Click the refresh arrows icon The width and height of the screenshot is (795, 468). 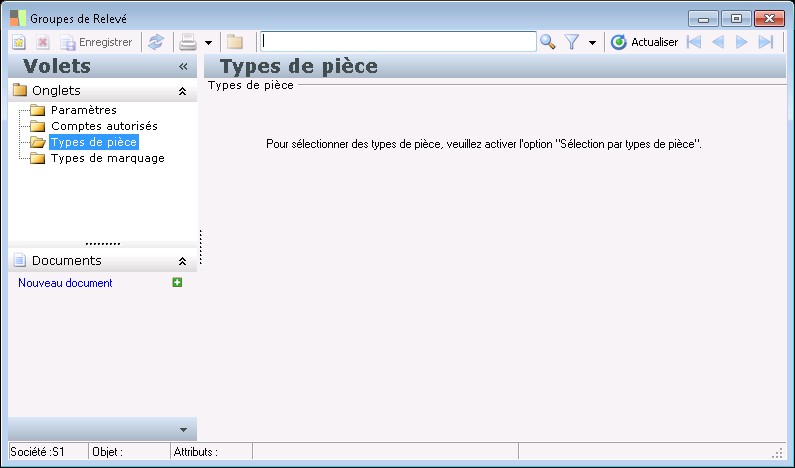[156, 42]
